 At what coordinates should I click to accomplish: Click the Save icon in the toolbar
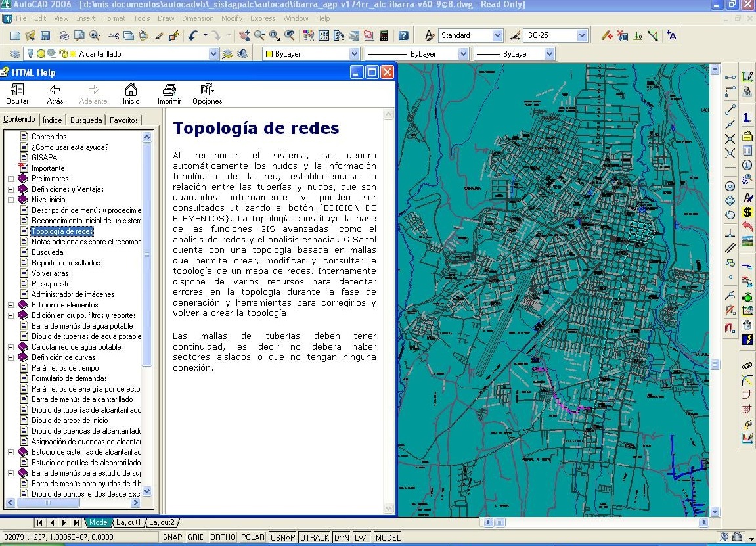click(45, 35)
